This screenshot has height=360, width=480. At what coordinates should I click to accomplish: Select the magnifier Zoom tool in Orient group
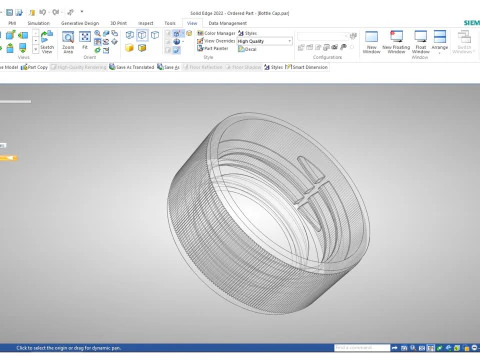(x=97, y=33)
